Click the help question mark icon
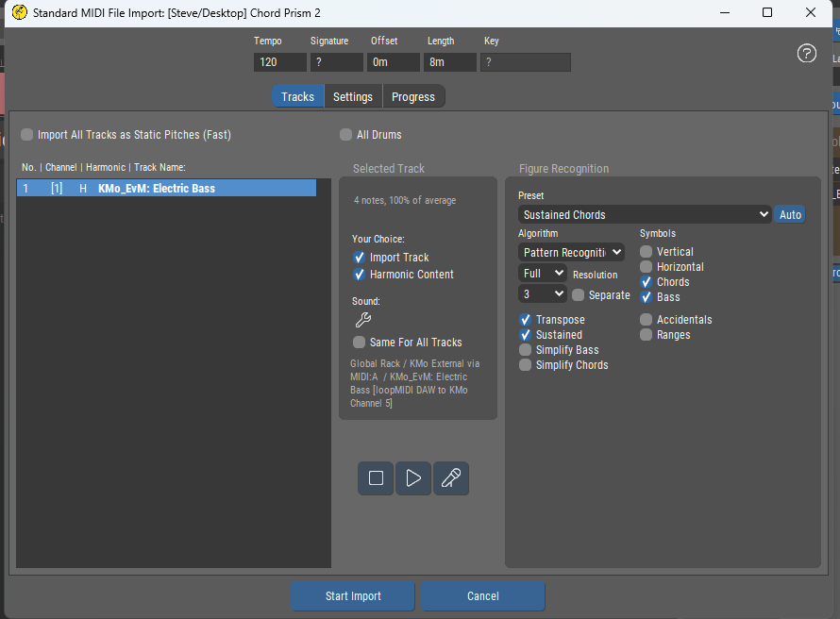 point(807,53)
